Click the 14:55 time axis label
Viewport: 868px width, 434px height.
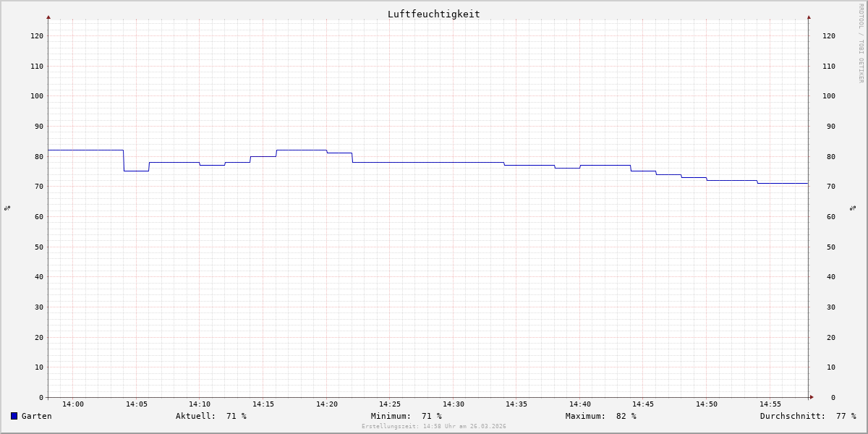click(770, 404)
